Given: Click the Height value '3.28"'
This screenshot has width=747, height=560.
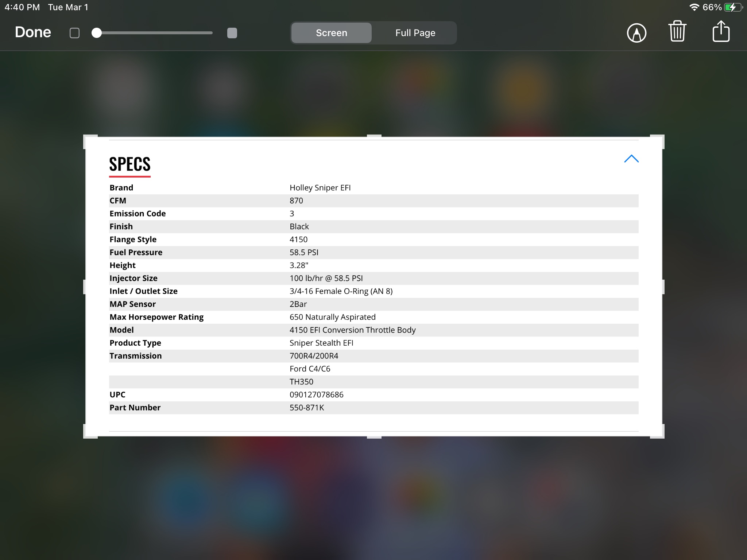Looking at the screenshot, I should [299, 265].
